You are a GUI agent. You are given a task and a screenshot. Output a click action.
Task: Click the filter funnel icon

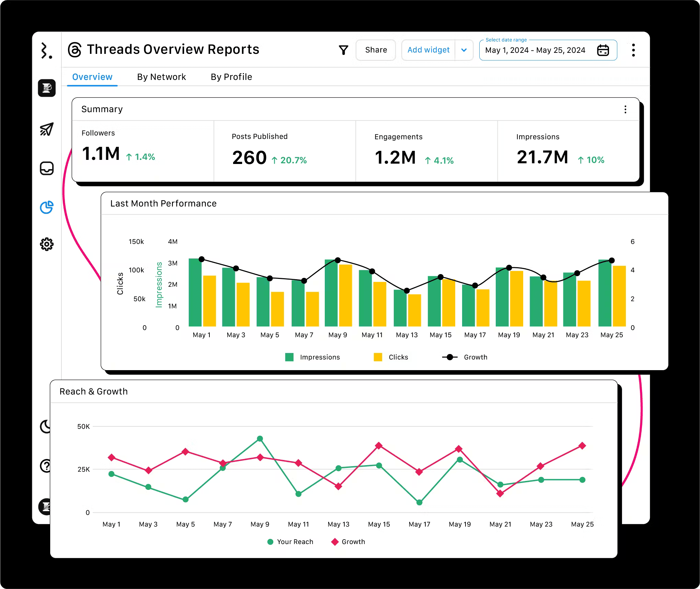(343, 50)
